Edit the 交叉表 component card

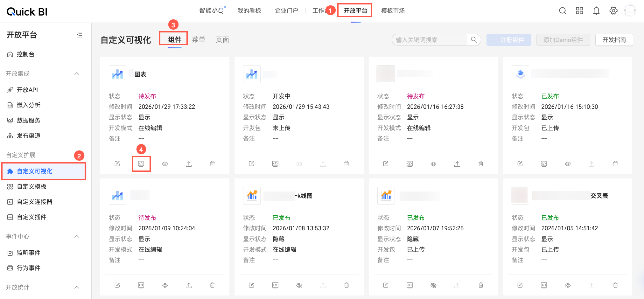pos(520,285)
